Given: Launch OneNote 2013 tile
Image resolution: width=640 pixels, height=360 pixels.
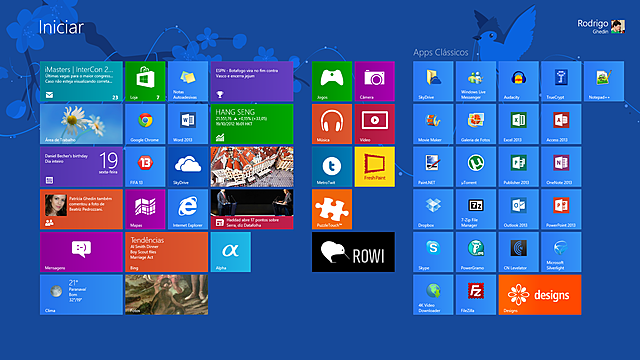Looking at the screenshot, I should tap(561, 167).
